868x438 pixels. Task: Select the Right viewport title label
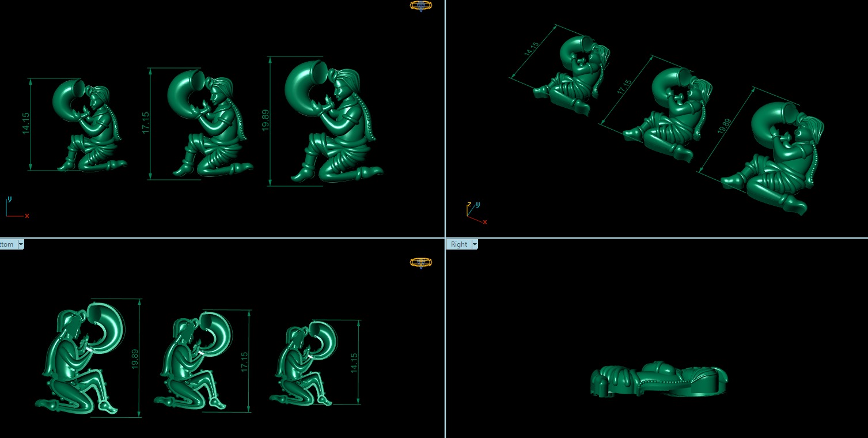coord(459,244)
